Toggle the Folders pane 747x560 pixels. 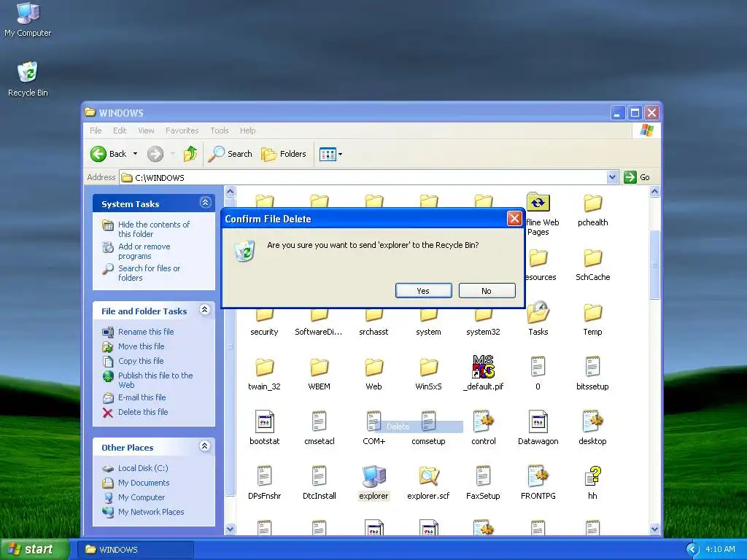284,154
